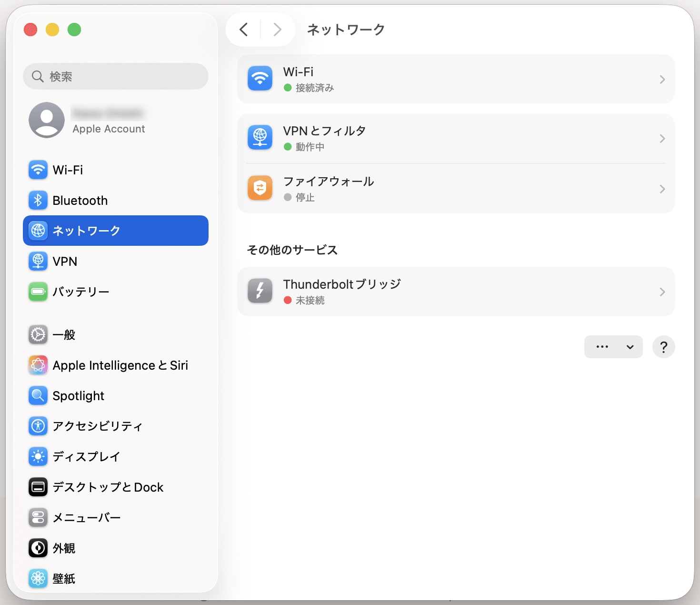Viewport: 700px width, 605px height.
Task: Select バッテリー label in the sidebar
Action: click(81, 292)
